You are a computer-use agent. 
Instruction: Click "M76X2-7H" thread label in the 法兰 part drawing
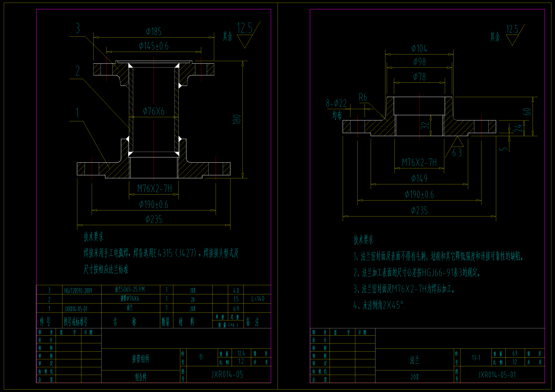coord(419,163)
